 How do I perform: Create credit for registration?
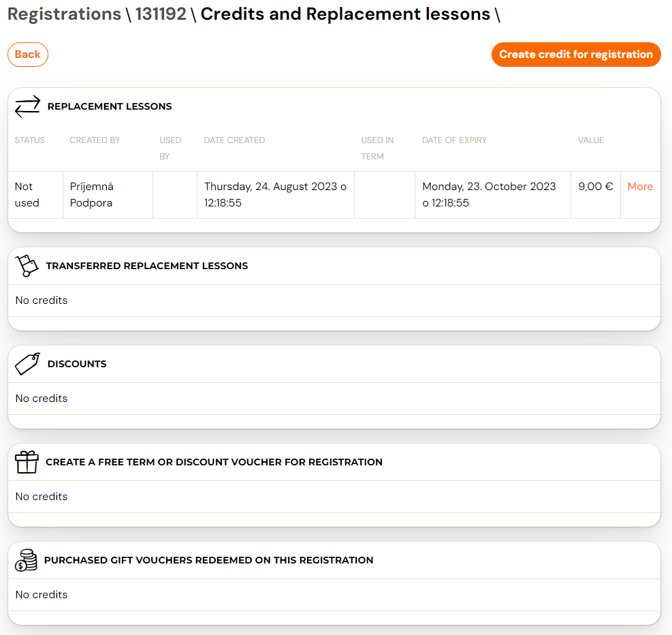pos(576,55)
